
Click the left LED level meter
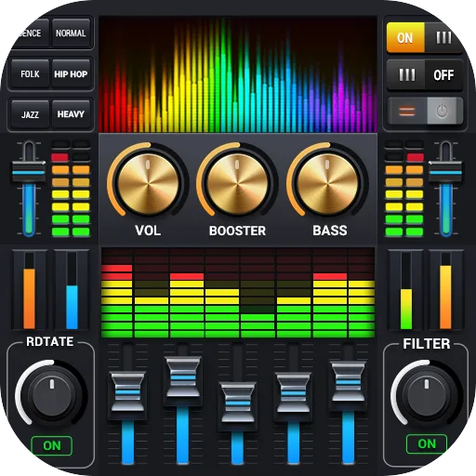(x=71, y=189)
